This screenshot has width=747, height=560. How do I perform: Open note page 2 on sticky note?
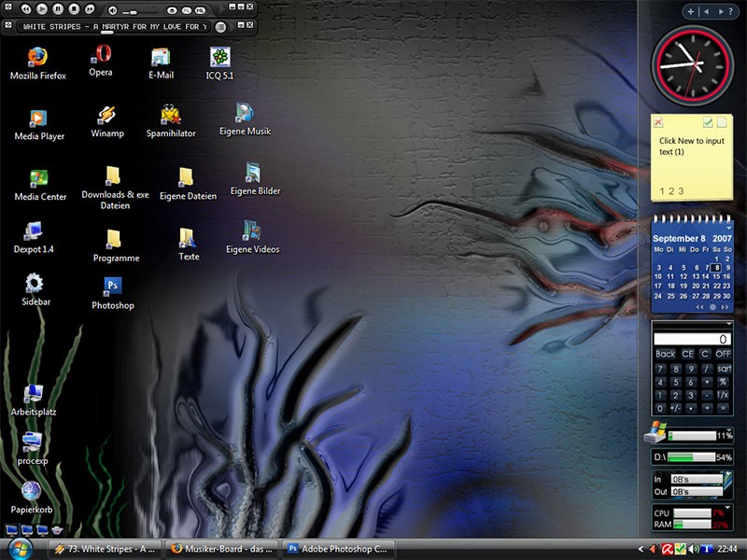(x=671, y=191)
